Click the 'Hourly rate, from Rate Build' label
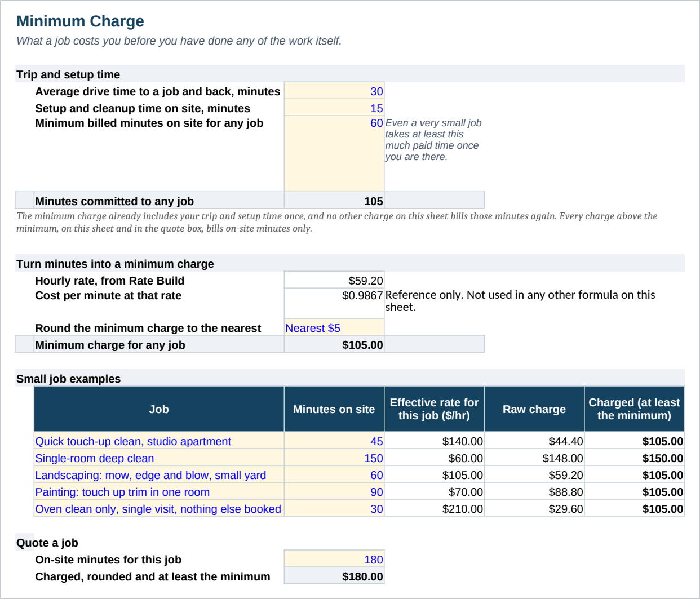Image resolution: width=700 pixels, height=599 pixels. pos(110,280)
